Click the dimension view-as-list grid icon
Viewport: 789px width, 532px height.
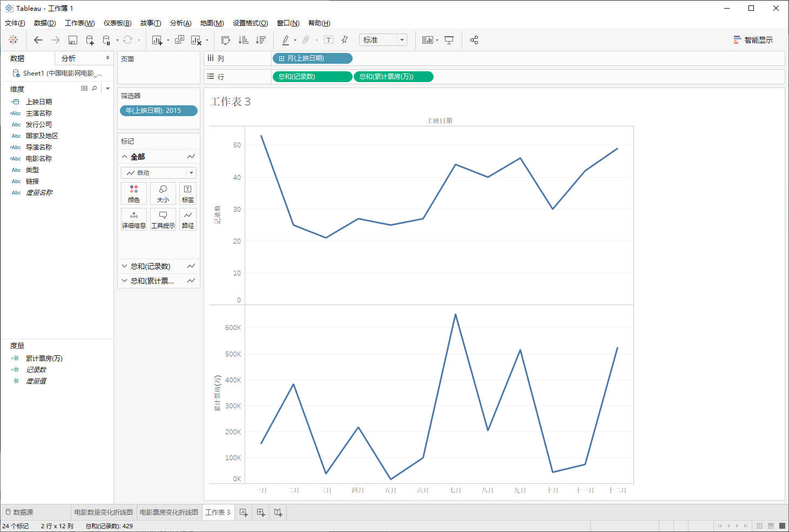(x=84, y=88)
